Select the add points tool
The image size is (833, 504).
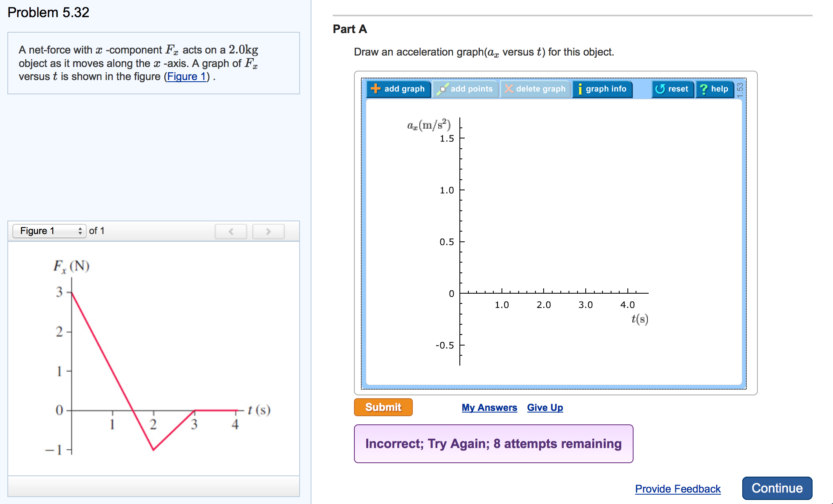(466, 89)
